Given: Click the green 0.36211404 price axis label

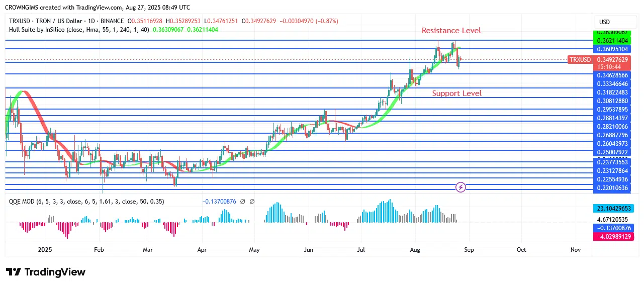Looking at the screenshot, I should point(612,40).
